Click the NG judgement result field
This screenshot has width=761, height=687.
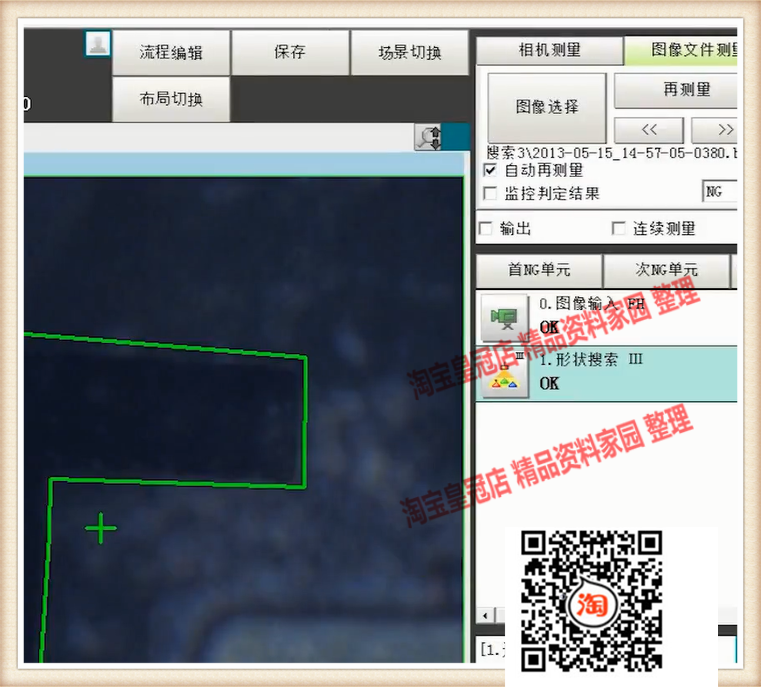click(x=720, y=192)
